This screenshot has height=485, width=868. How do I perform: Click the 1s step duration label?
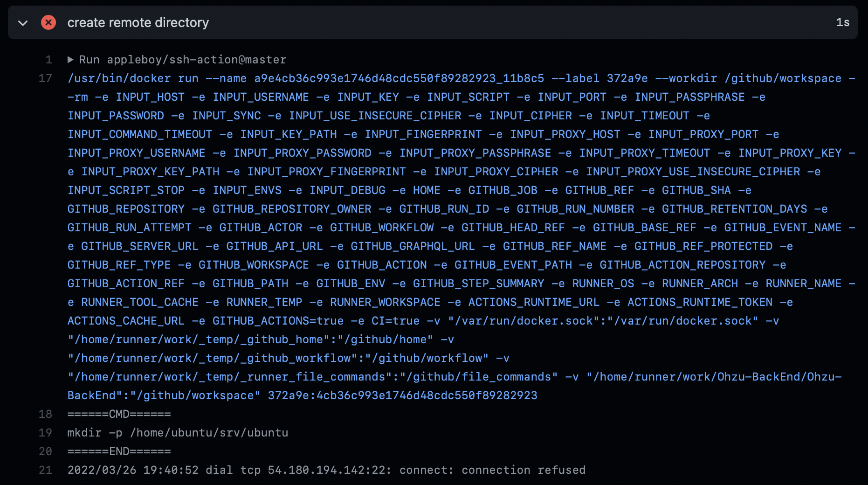pos(843,22)
